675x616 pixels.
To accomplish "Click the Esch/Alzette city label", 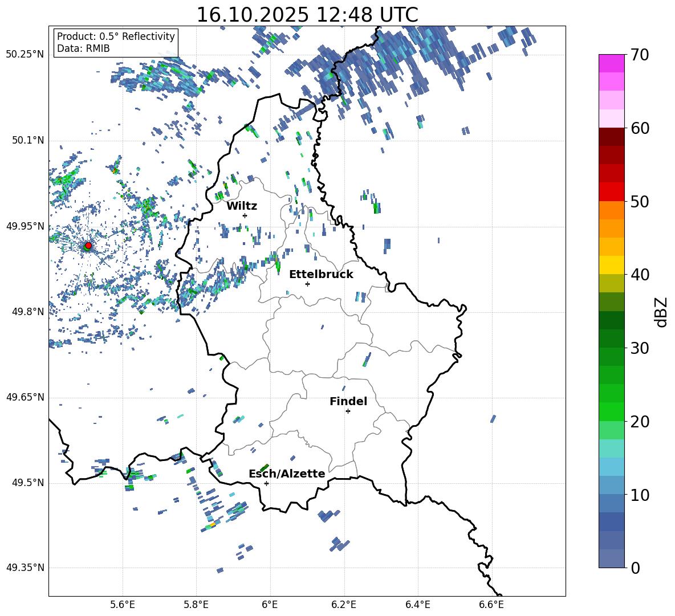I will (287, 474).
